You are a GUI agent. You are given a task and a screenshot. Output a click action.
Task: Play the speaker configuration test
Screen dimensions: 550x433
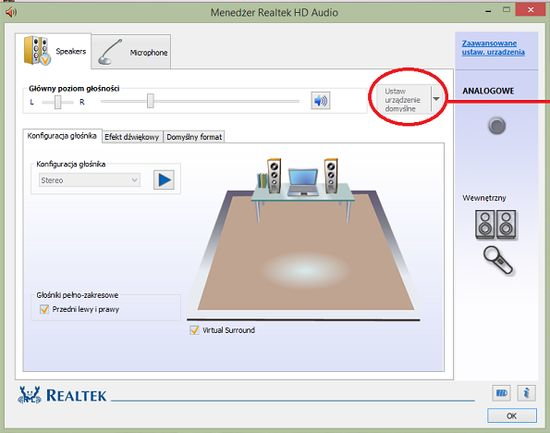click(164, 180)
